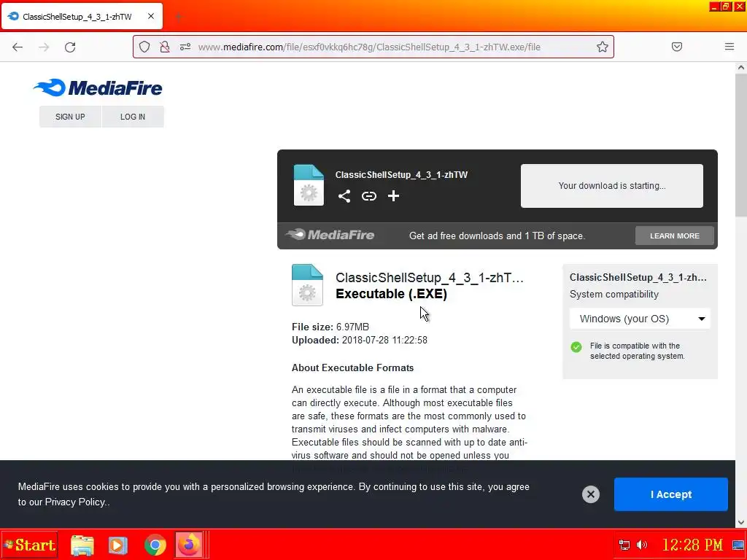Dismiss cookie banner with X button
Image resolution: width=747 pixels, height=560 pixels.
(591, 494)
